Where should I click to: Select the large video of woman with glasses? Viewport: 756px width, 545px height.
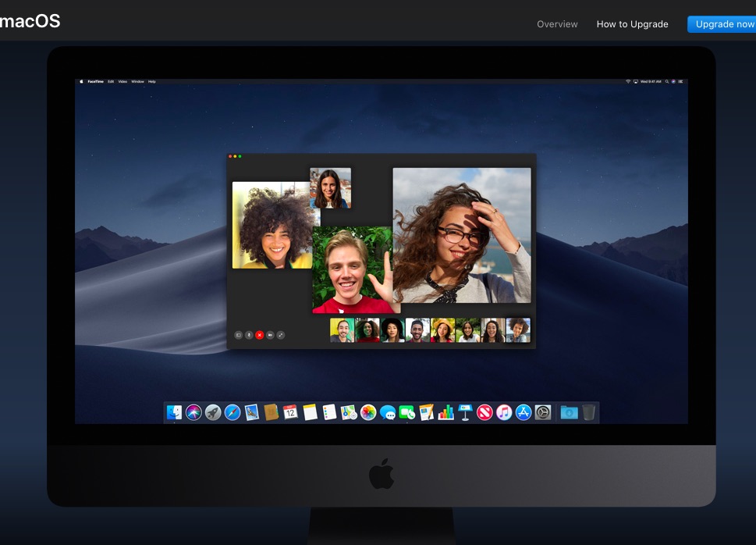point(461,235)
